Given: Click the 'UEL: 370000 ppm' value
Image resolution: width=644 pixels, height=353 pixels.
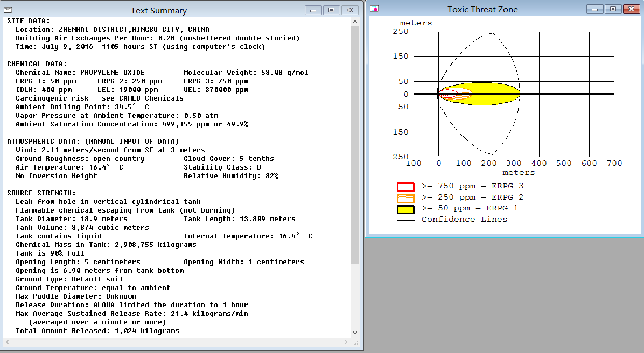Looking at the screenshot, I should [x=216, y=90].
